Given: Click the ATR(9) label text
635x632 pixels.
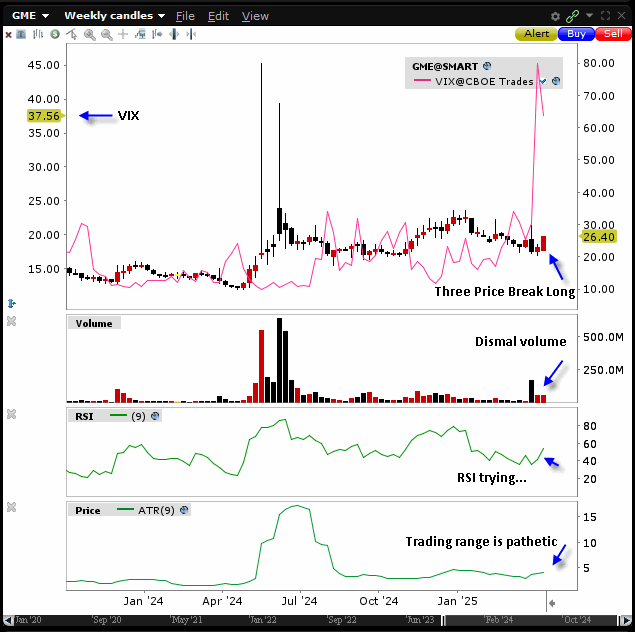Looking at the screenshot, I should click(156, 510).
